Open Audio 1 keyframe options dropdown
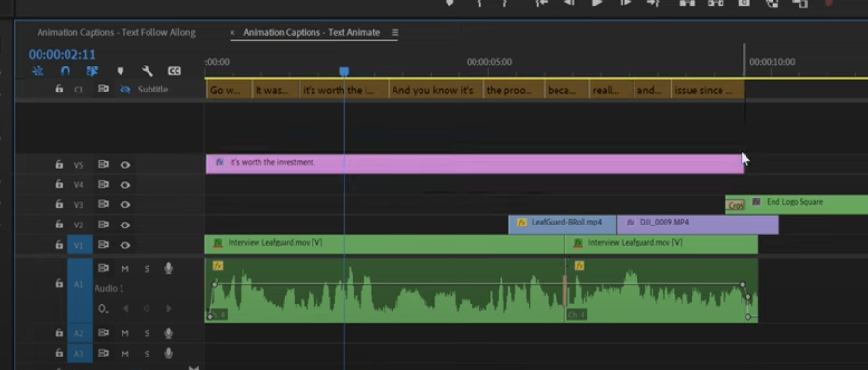 (x=103, y=308)
